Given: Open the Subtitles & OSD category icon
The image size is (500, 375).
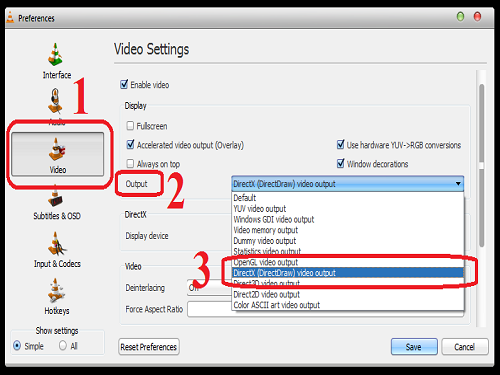Looking at the screenshot, I should (x=55, y=197).
